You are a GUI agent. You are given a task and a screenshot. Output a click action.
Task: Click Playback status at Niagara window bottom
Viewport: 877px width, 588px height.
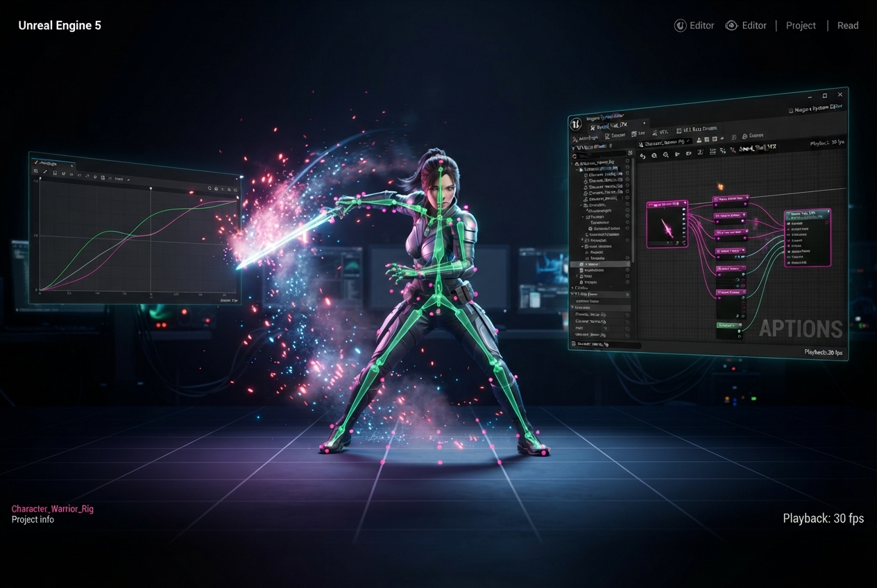tap(824, 352)
